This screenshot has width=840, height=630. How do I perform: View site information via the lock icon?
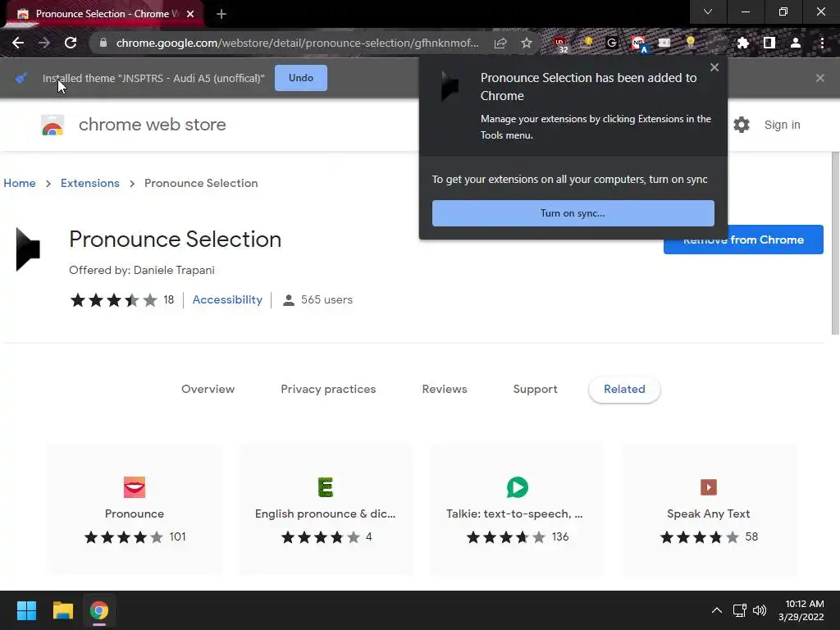[x=103, y=43]
